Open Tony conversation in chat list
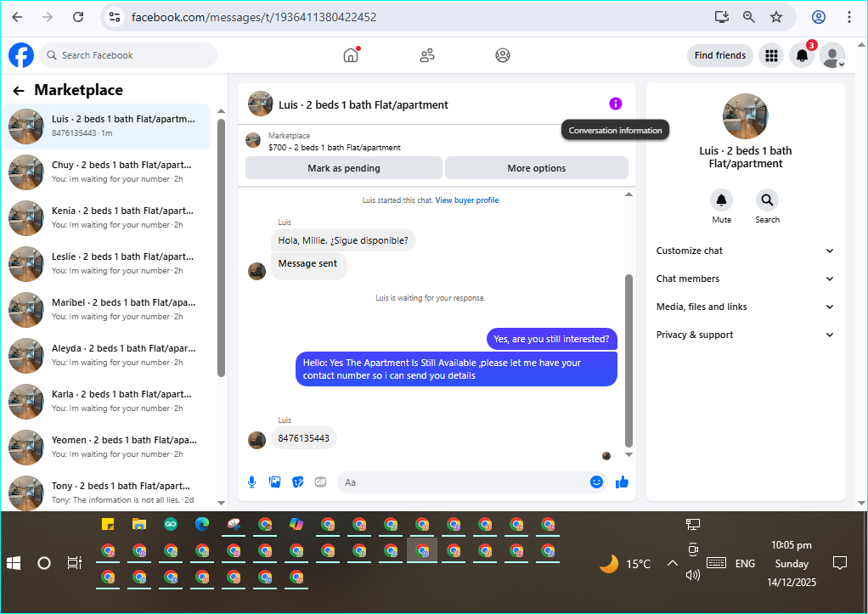The height and width of the screenshot is (614, 868). click(x=107, y=493)
